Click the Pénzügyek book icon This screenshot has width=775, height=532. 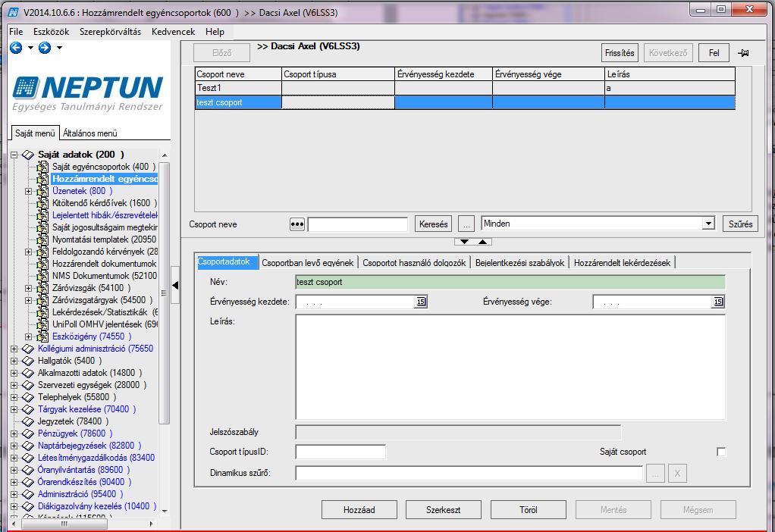pos(28,433)
